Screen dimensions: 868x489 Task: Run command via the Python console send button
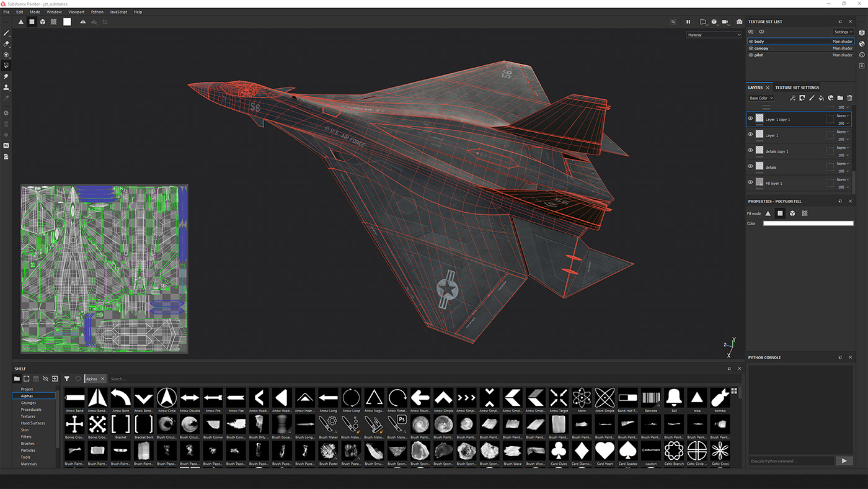tap(844, 460)
